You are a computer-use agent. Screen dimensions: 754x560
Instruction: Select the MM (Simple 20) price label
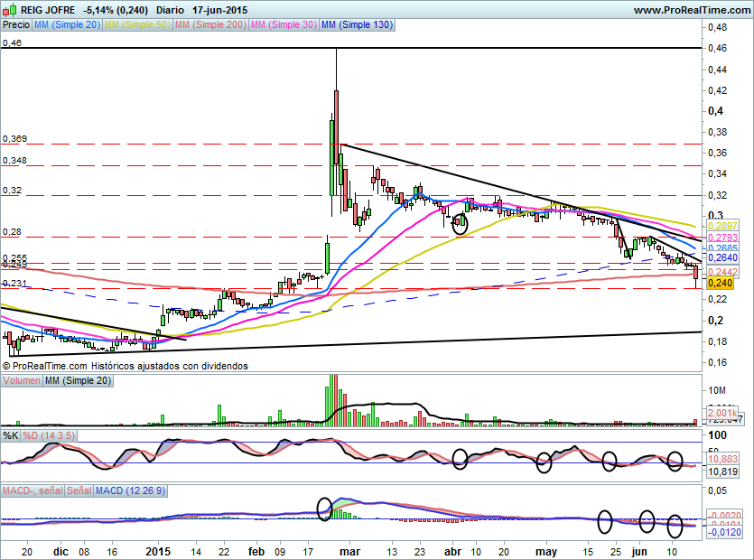[x=66, y=25]
